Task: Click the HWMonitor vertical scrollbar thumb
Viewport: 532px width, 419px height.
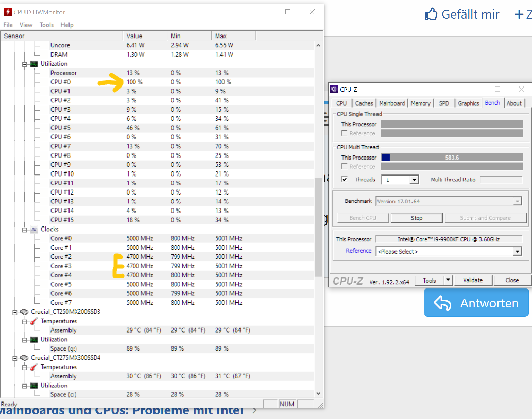Action: click(x=318, y=227)
